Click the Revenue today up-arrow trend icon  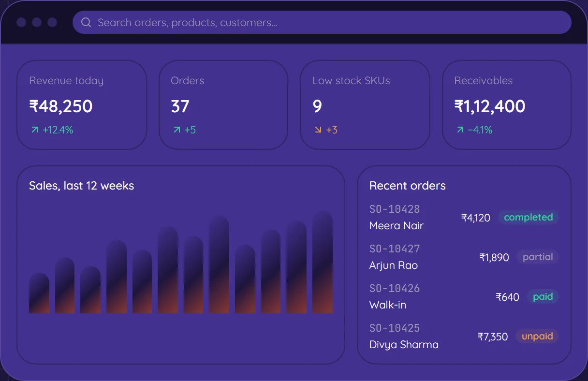click(x=34, y=130)
